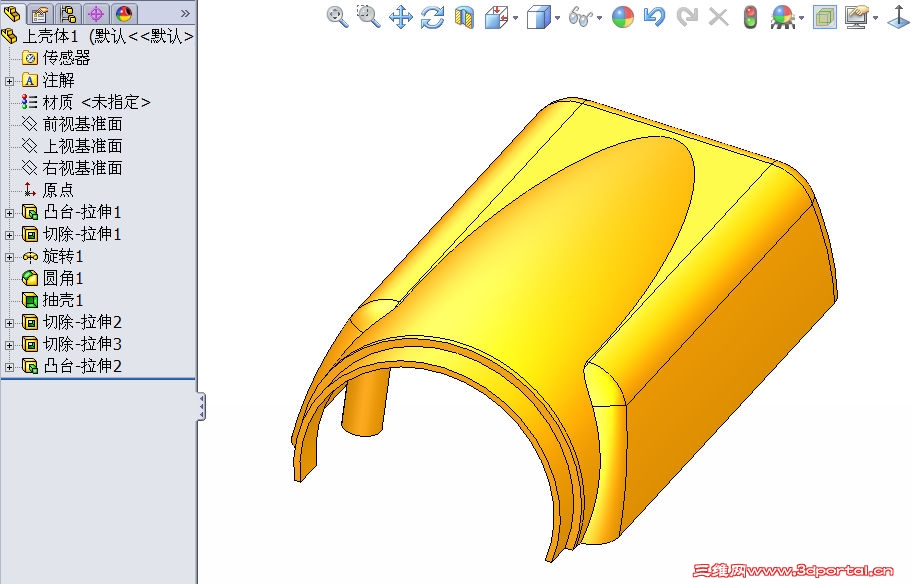Expand the 旋转1 revolve feature
The width and height of the screenshot is (913, 584).
(9, 257)
